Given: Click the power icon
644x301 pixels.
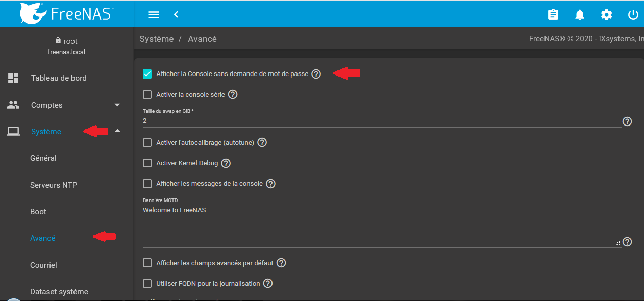Looking at the screenshot, I should click(x=633, y=15).
